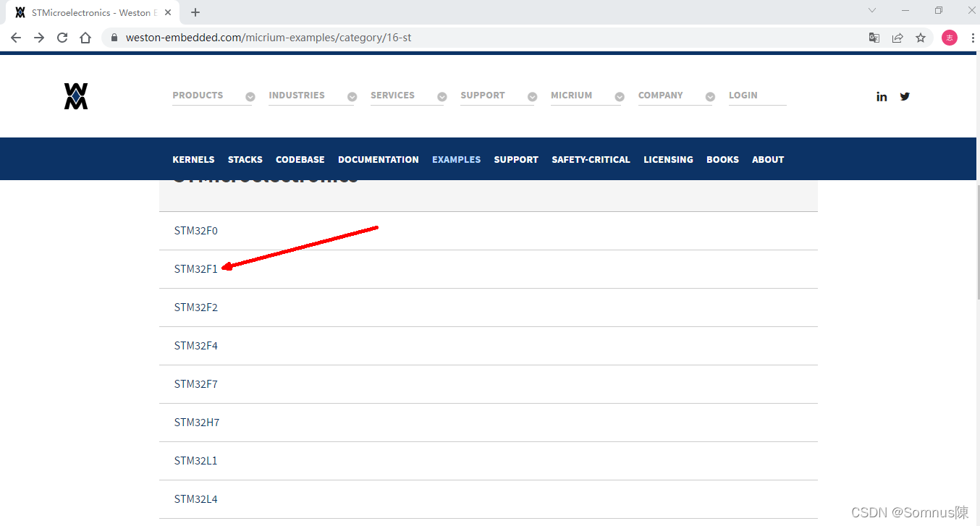The height and width of the screenshot is (526, 980).
Task: Go to DOCUMENTATION in blue navbar
Action: (x=379, y=159)
